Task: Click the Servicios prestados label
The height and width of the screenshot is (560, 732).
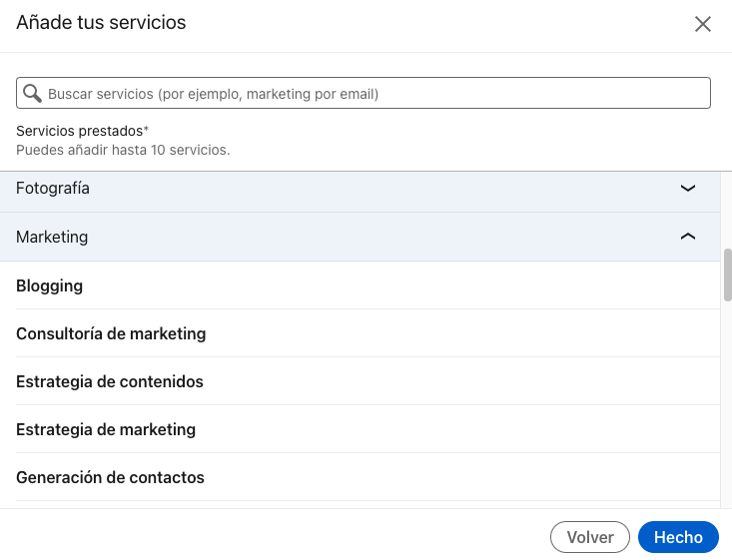Action: pos(79,131)
